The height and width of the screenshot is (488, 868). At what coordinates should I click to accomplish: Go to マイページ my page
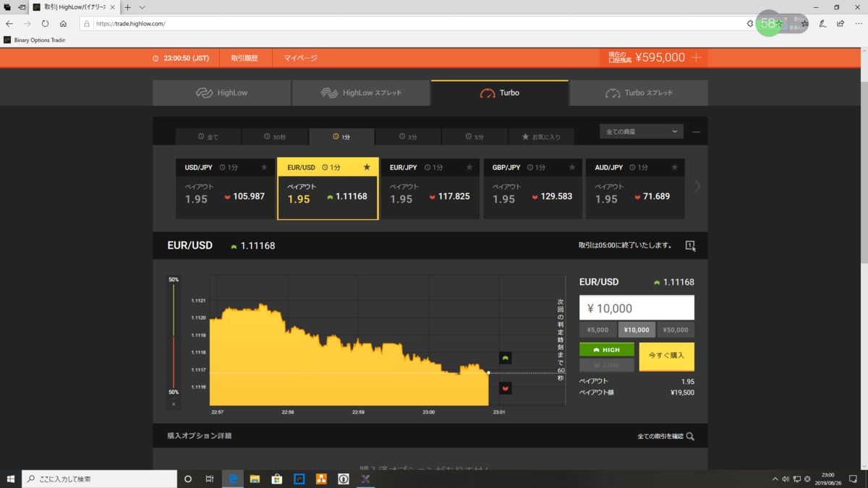pyautogui.click(x=301, y=58)
